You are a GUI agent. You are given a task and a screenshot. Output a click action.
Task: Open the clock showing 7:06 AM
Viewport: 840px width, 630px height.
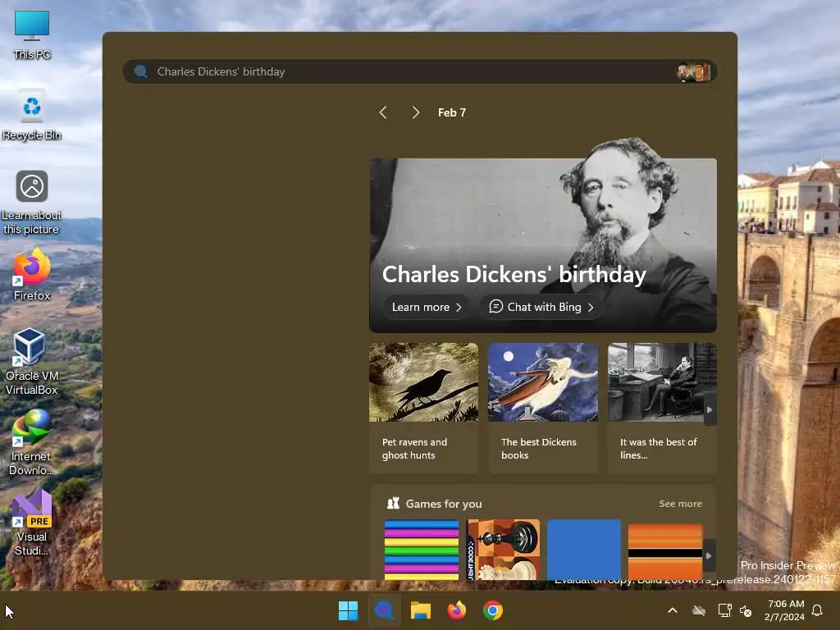coord(785,610)
